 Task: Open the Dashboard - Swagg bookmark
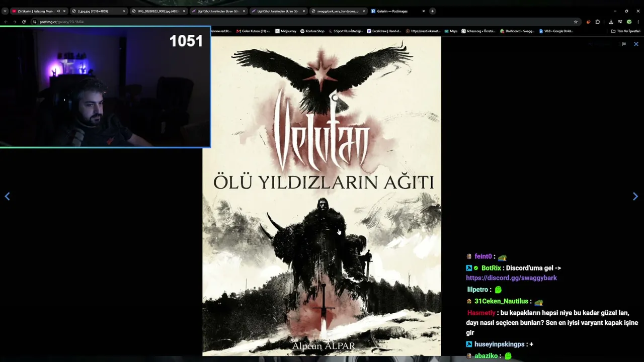click(517, 31)
